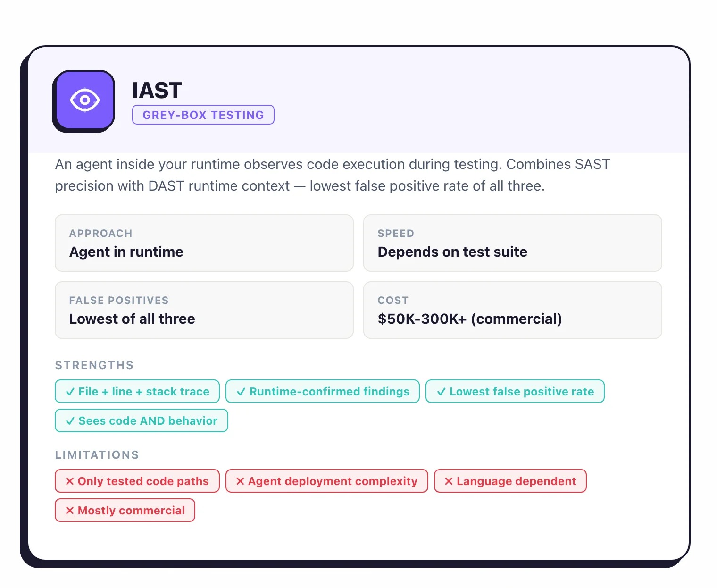Expand the SPEED card

pos(513,243)
